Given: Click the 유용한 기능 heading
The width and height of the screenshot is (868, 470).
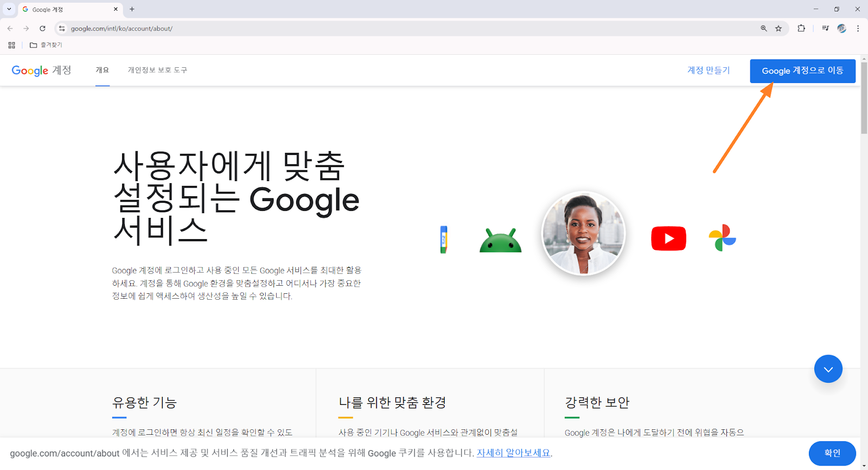Looking at the screenshot, I should 144,402.
